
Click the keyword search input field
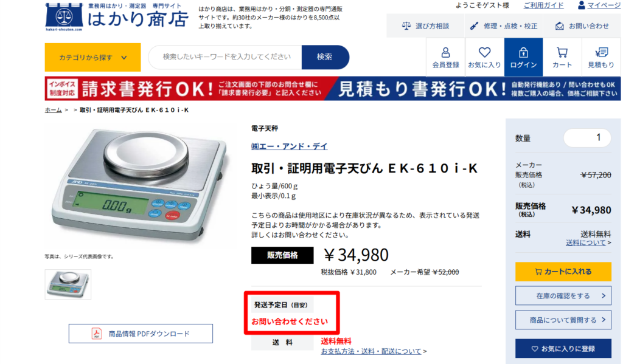point(225,57)
